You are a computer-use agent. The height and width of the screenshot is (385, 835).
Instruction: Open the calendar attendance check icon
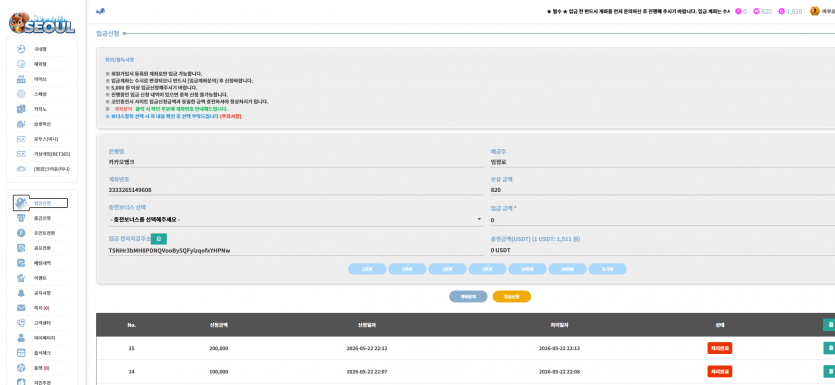pyautogui.click(x=21, y=353)
